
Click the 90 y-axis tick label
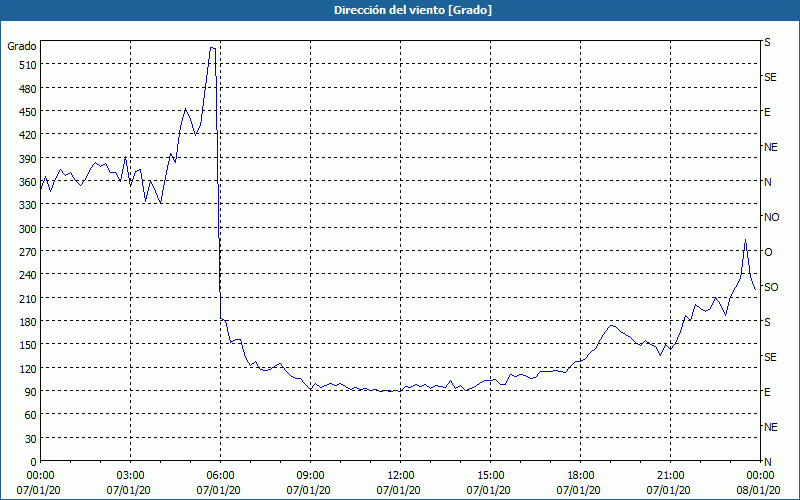coord(31,392)
